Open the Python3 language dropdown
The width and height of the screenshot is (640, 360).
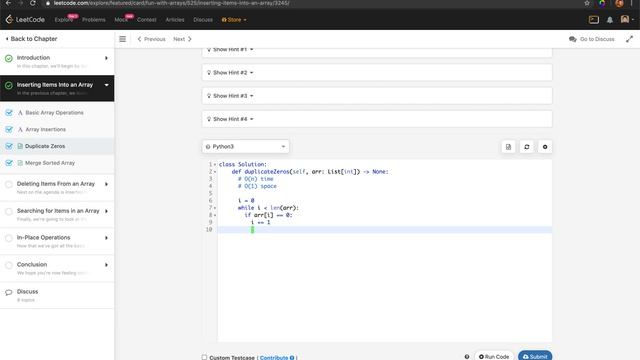click(x=245, y=147)
